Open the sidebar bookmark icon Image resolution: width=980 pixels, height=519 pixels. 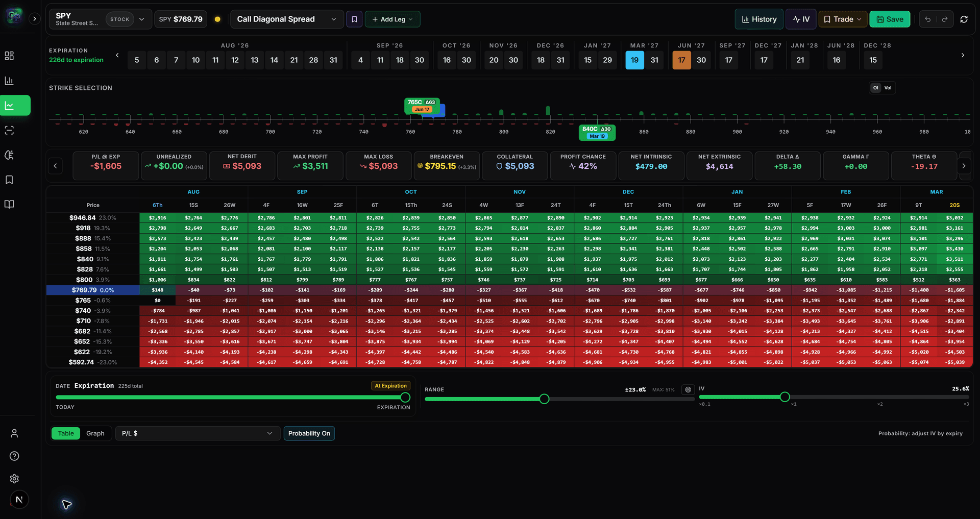coord(9,180)
